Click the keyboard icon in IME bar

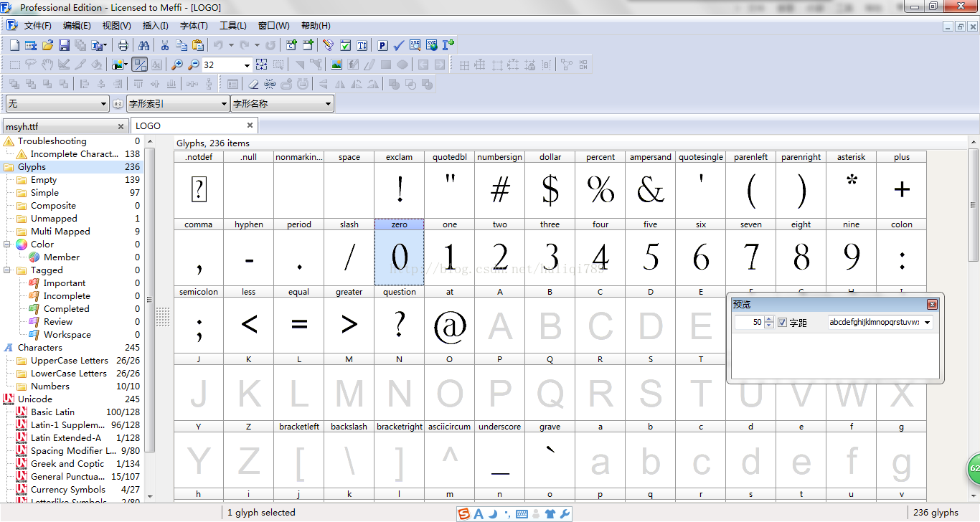tap(522, 513)
